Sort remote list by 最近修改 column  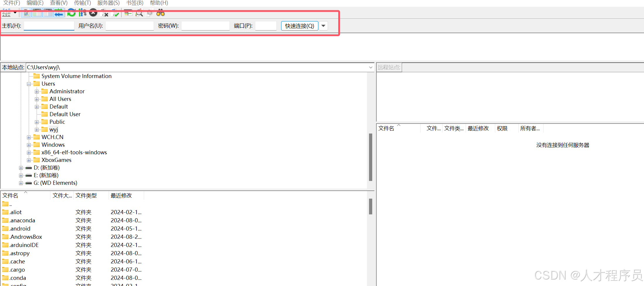pyautogui.click(x=480, y=128)
